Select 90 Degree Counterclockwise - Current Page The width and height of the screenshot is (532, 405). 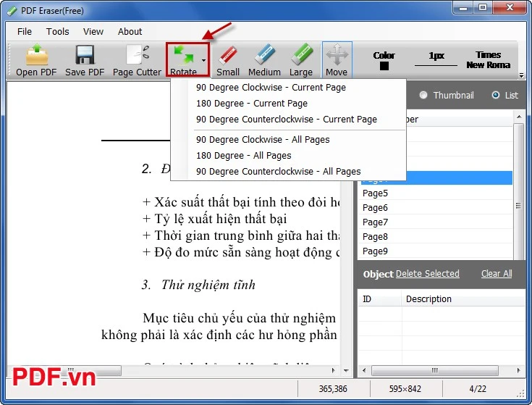287,119
